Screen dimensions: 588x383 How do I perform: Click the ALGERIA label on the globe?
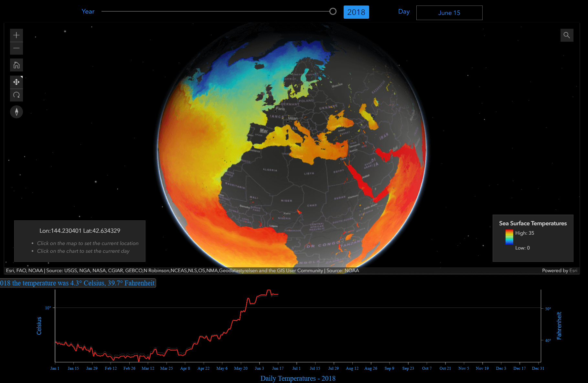270,170
